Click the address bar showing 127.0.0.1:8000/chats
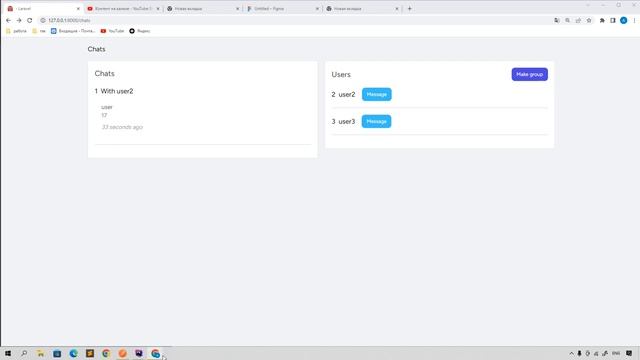 point(294,20)
